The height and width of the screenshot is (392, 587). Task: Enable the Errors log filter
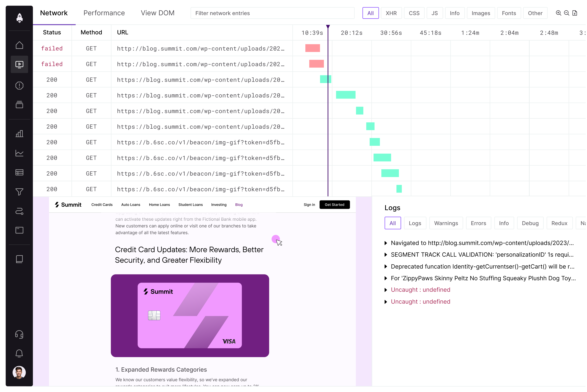[x=478, y=223]
